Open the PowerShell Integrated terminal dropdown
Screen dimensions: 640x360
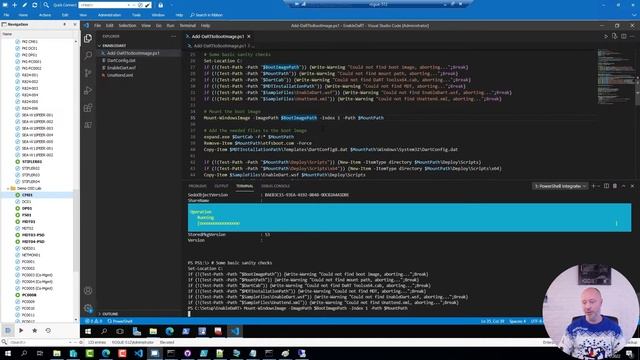[x=560, y=186]
